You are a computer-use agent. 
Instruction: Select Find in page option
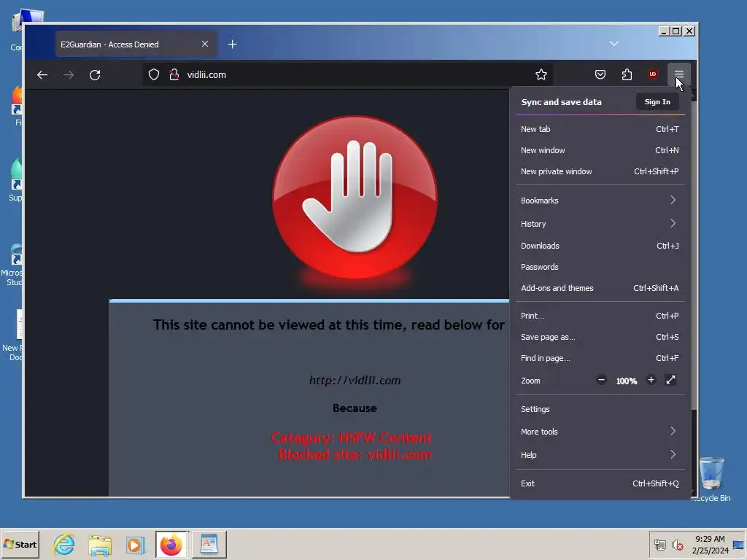point(600,358)
